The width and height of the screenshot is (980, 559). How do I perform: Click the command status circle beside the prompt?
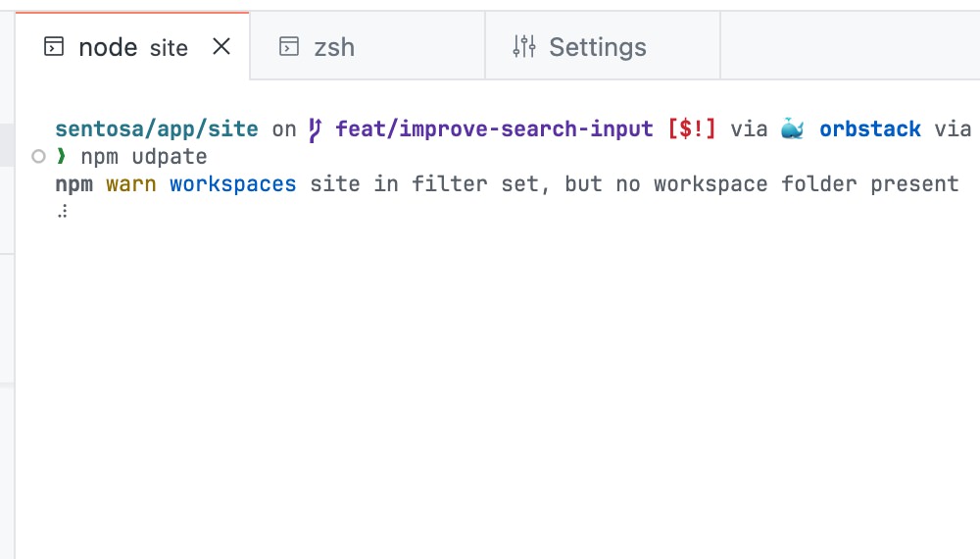[x=38, y=157]
